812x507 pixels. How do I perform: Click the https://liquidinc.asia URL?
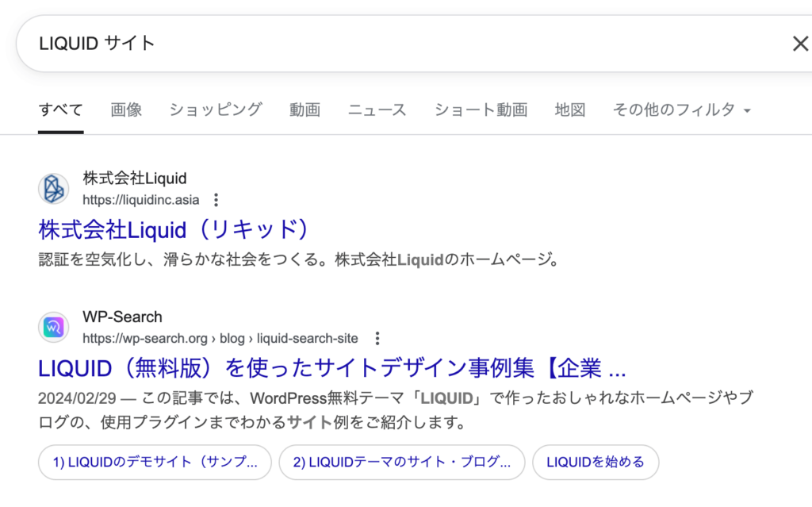click(x=141, y=200)
